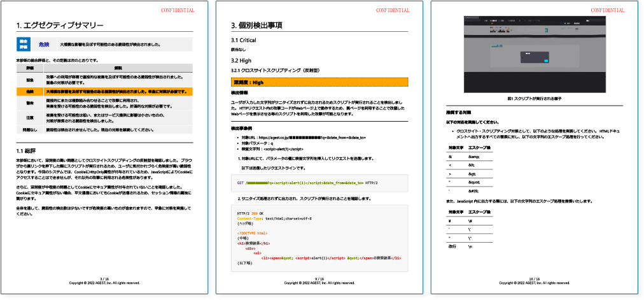Screen dimensions: 644x300
Task: Click the "該当なし" text under Critical
Action: pyautogui.click(x=237, y=50)
